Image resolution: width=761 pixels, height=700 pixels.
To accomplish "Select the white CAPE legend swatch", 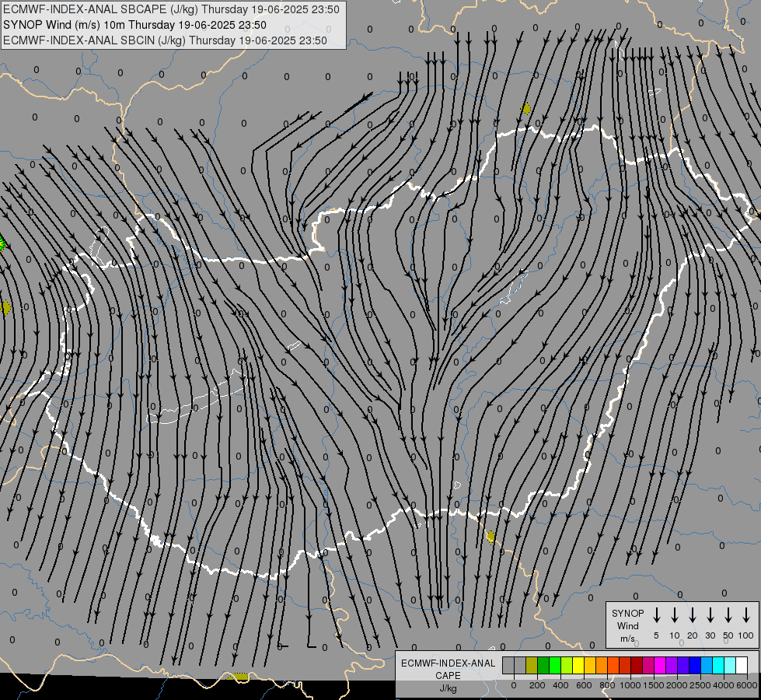I will click(742, 665).
